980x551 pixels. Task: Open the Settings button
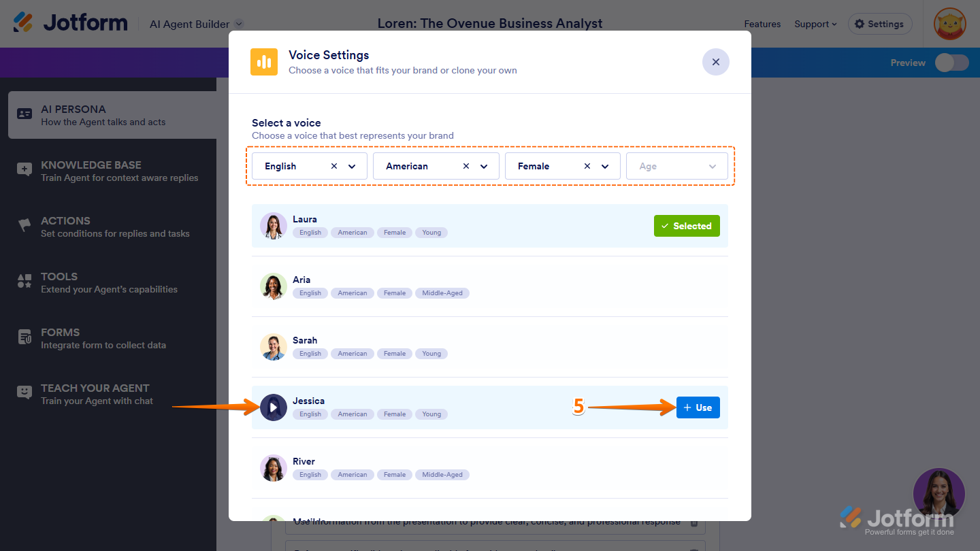(880, 24)
